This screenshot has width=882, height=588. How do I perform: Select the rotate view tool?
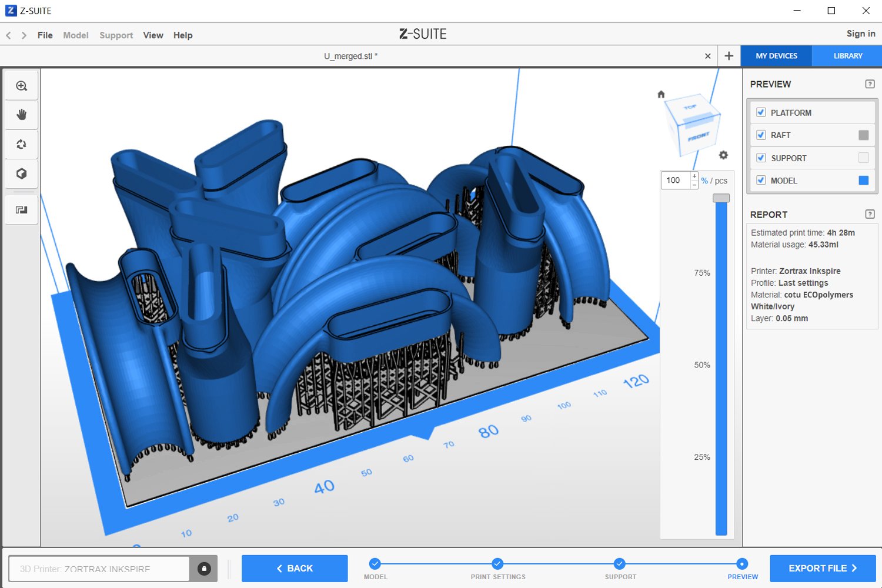(22, 144)
